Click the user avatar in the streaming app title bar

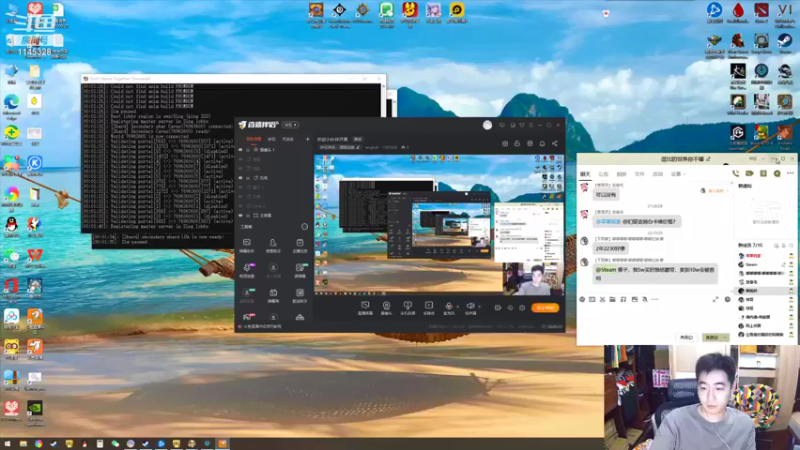[x=487, y=125]
